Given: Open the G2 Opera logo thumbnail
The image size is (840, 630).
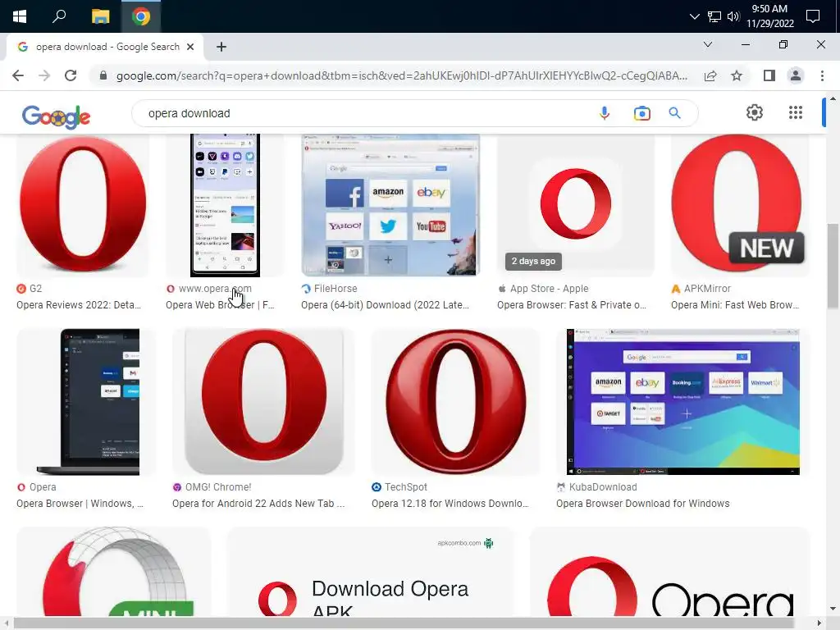Looking at the screenshot, I should (83, 204).
